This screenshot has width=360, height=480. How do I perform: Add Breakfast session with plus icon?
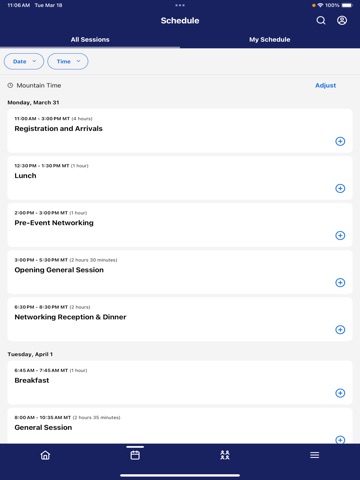tap(340, 393)
